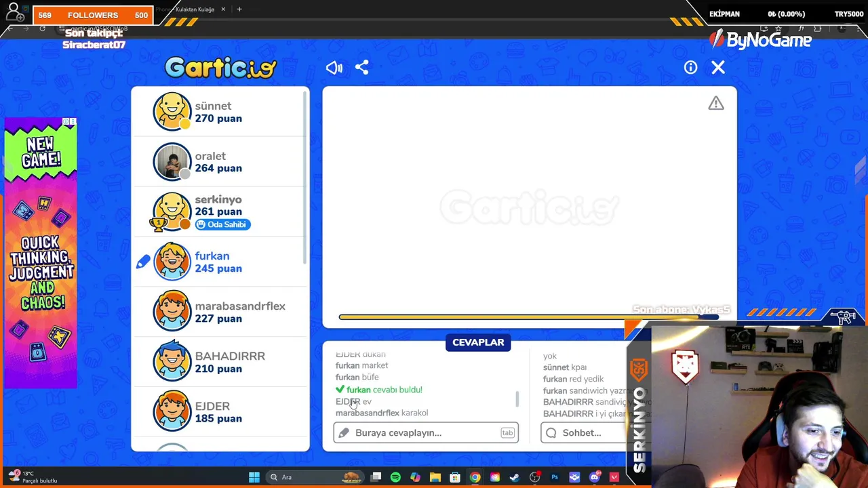Click the Gartic.io logo
The image size is (868, 488).
(221, 67)
